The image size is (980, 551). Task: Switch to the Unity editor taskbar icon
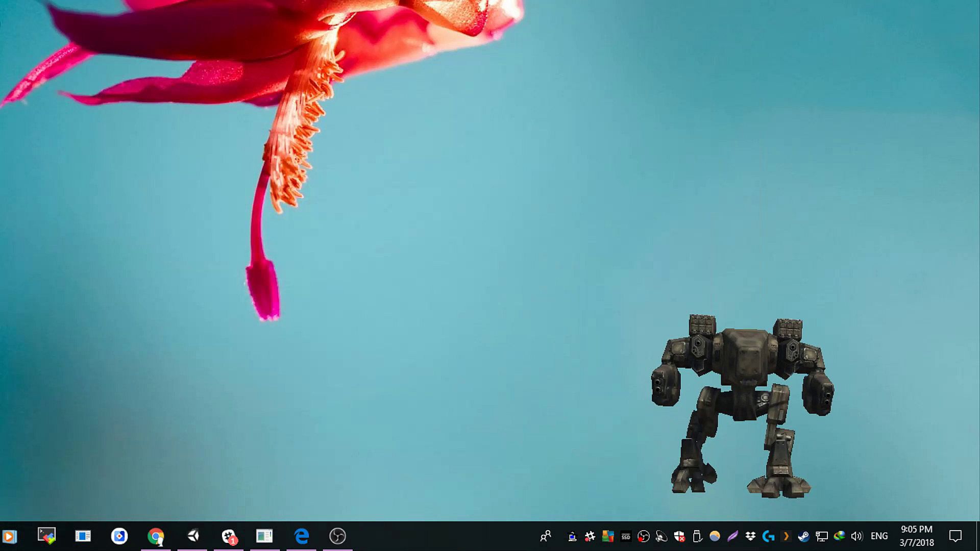[193, 536]
